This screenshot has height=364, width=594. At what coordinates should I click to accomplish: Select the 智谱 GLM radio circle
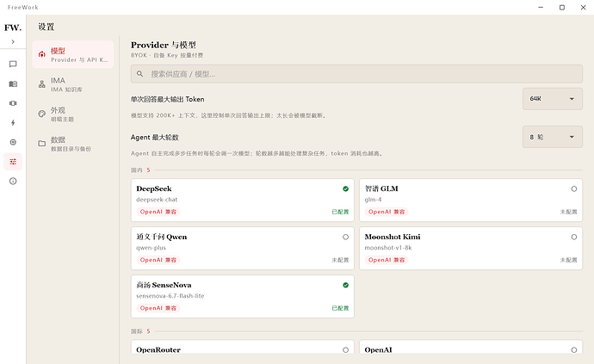point(574,188)
